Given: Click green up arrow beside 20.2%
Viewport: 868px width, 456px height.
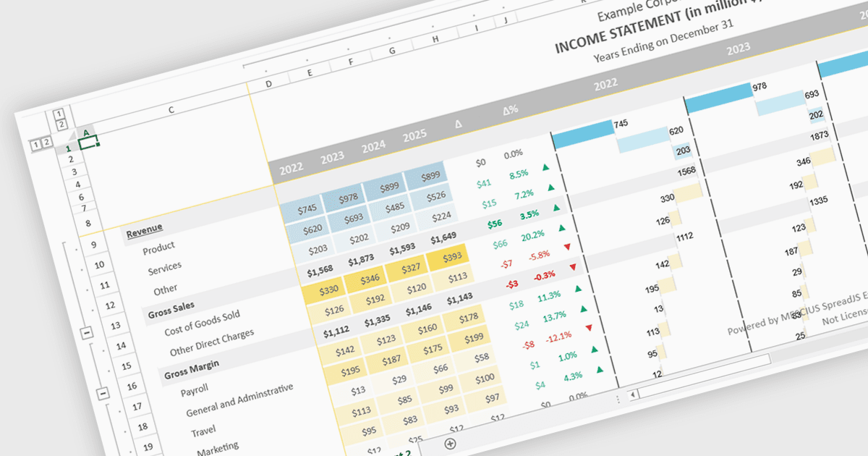Looking at the screenshot, I should point(562,227).
